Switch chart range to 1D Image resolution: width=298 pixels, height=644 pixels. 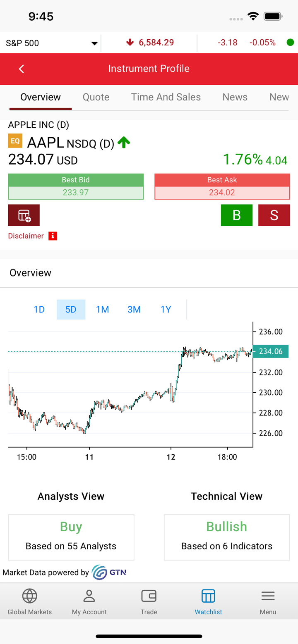39,310
